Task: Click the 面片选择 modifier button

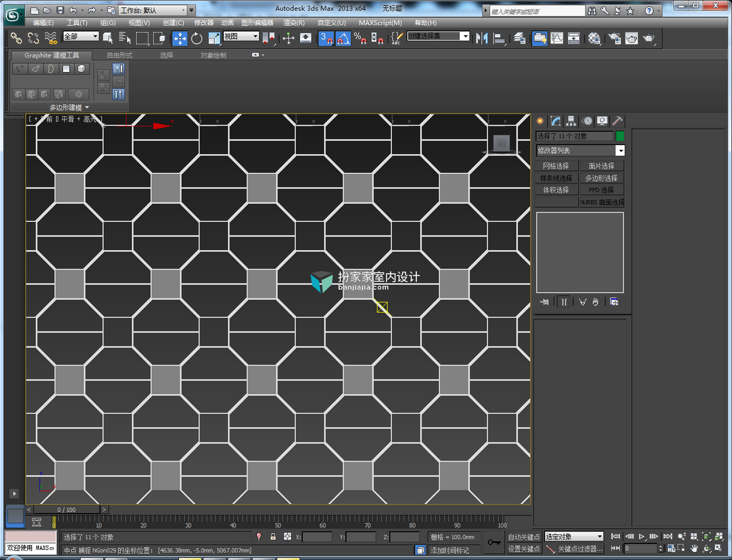Action: (602, 166)
